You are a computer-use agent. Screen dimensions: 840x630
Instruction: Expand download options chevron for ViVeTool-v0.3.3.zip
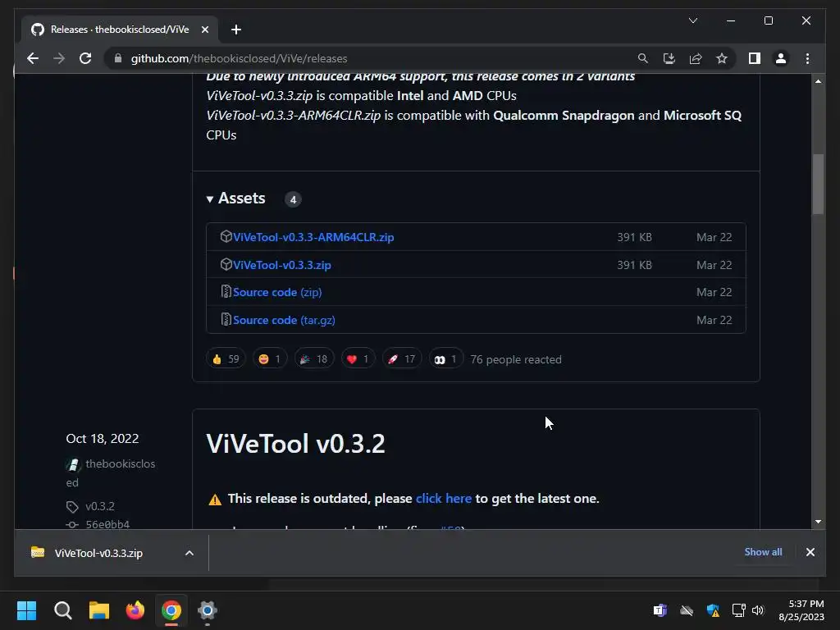pyautogui.click(x=189, y=553)
